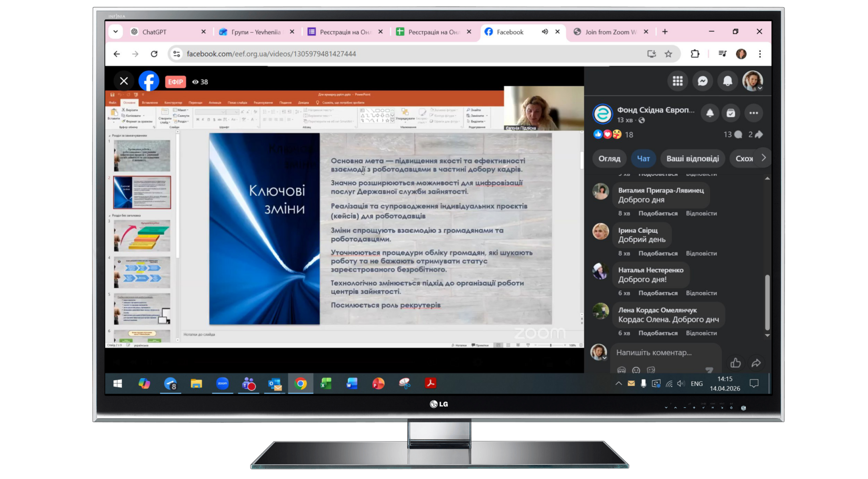
Task: Mute the Facebook browser tab audio
Action: tap(545, 32)
